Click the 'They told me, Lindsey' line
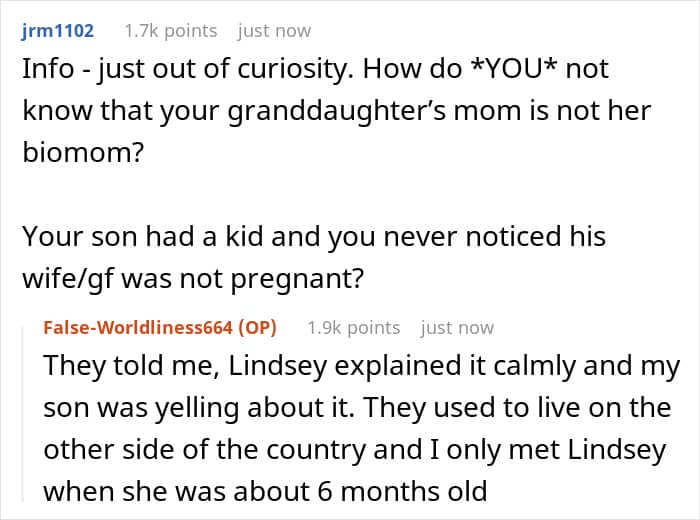Screen dimensions: 700x520 tap(362, 366)
